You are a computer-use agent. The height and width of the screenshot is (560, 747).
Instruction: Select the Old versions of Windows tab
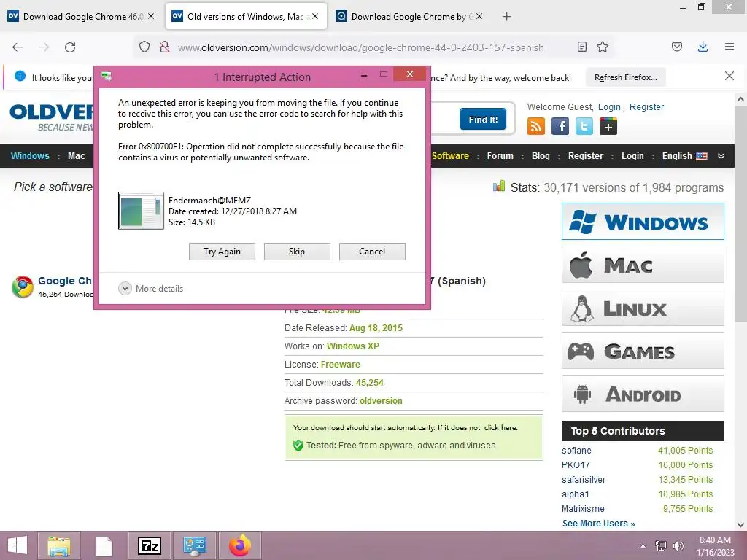(246, 16)
